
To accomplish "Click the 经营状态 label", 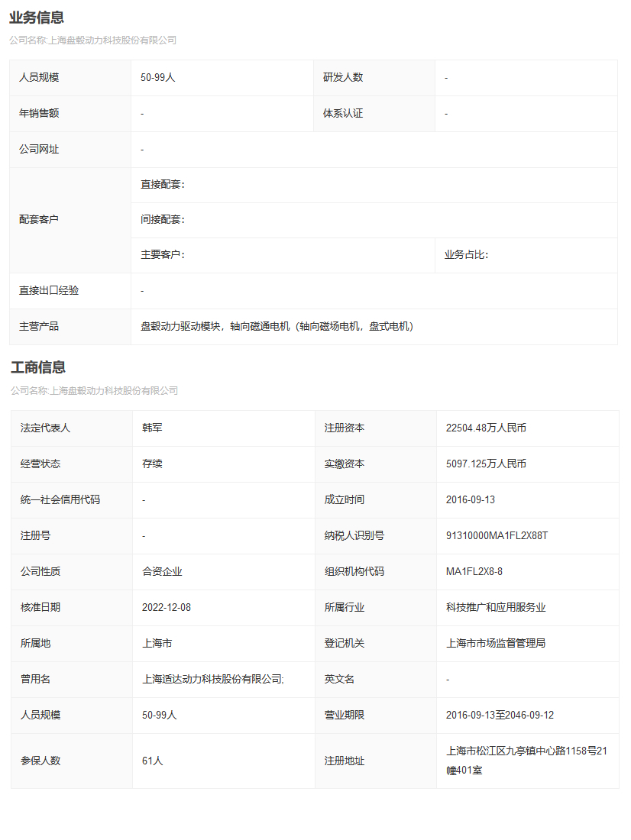I will (x=40, y=464).
